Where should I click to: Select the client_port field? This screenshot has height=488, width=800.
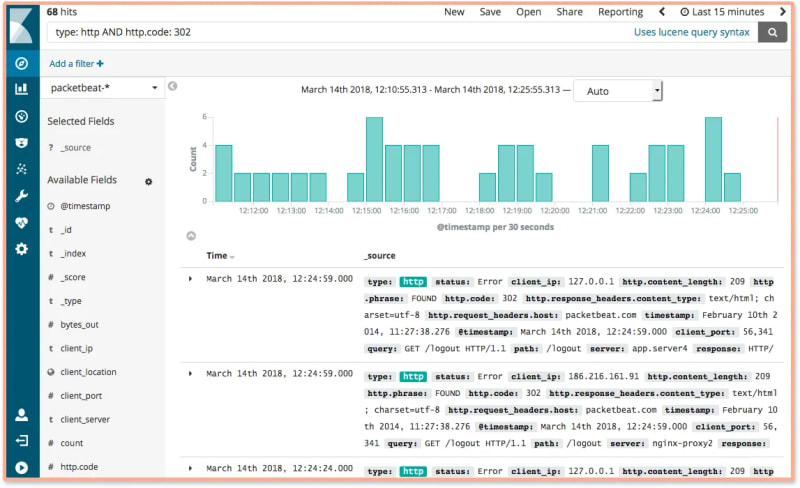tap(81, 396)
